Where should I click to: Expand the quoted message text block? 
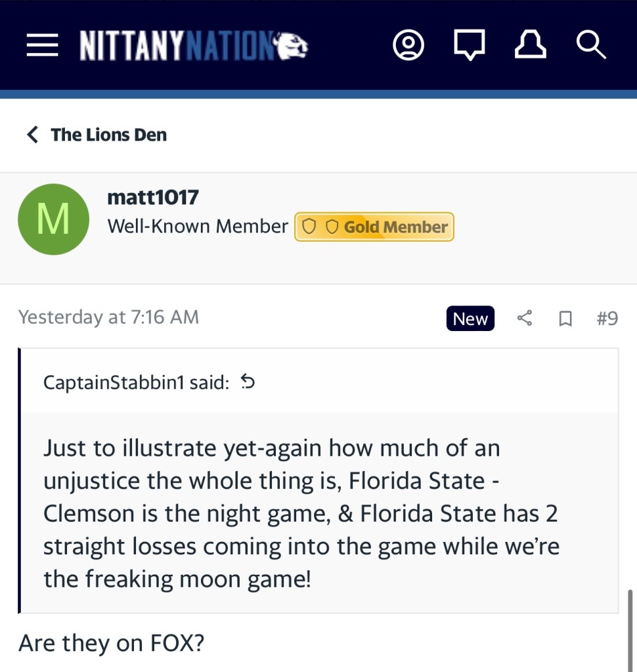(x=302, y=512)
